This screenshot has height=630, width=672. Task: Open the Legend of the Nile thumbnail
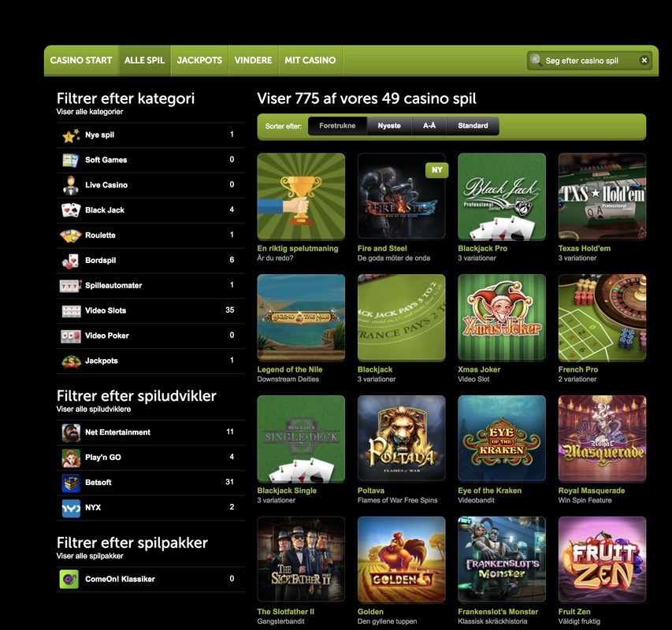pyautogui.click(x=301, y=318)
